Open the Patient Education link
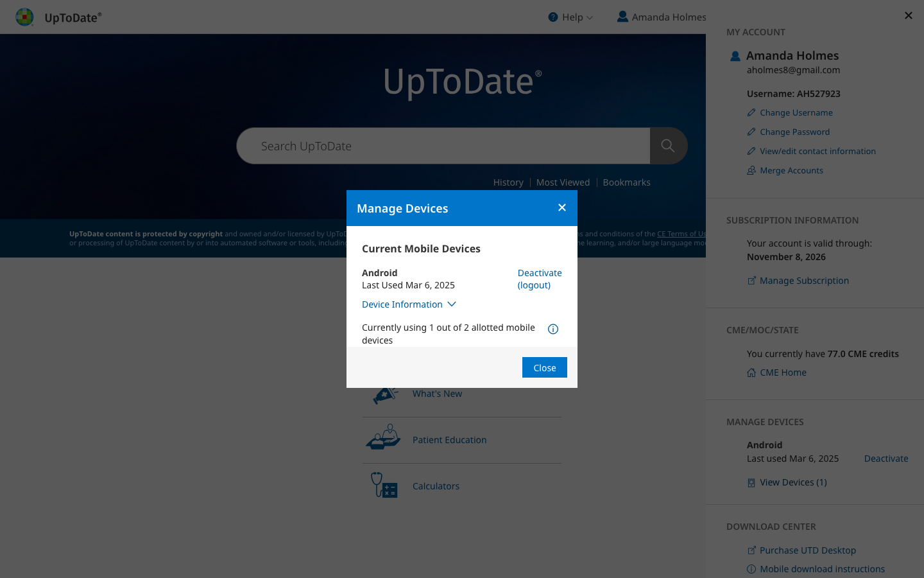The image size is (924, 578). click(x=449, y=440)
